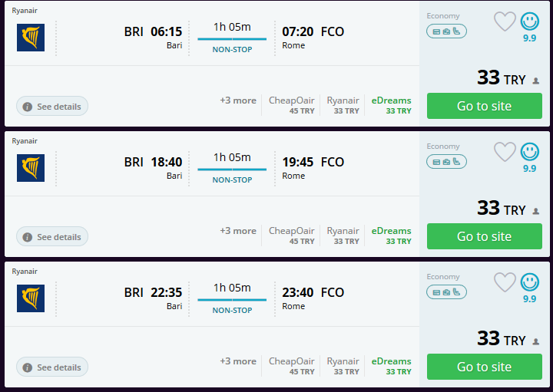Select CheapOair 45 TRY offer, 06:15 flight
Screen dimensions: 553x392
tap(292, 105)
